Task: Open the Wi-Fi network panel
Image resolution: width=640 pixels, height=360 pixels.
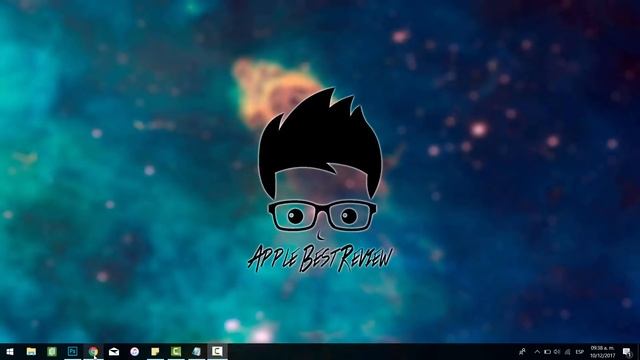Action: pos(567,351)
